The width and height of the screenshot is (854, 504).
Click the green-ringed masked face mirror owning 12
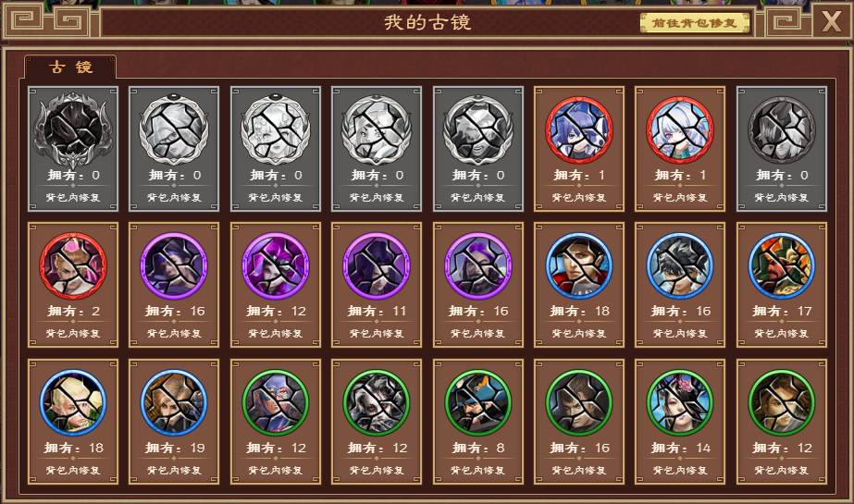tap(276, 403)
